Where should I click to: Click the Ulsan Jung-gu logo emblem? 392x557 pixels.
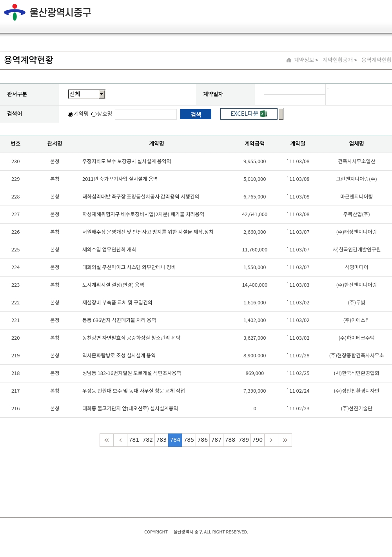click(15, 12)
